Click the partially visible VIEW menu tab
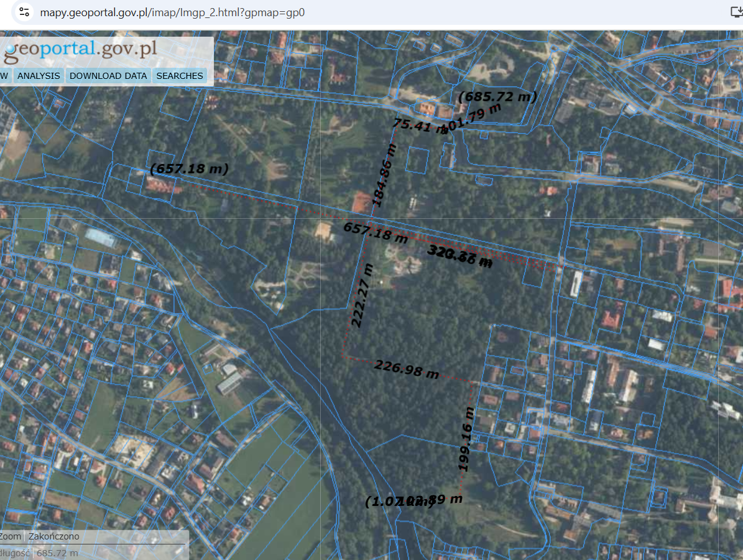The height and width of the screenshot is (560, 743). click(5, 75)
